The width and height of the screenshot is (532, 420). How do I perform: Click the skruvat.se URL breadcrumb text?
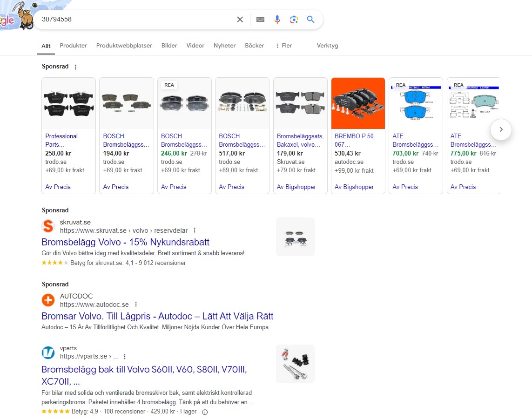[x=124, y=230]
